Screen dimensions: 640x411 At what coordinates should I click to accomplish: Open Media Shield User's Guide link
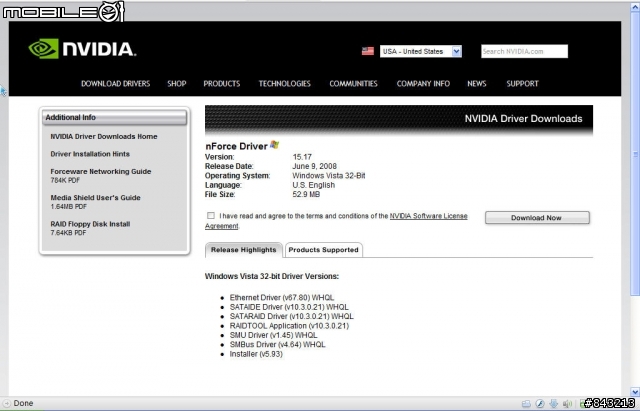click(x=96, y=198)
